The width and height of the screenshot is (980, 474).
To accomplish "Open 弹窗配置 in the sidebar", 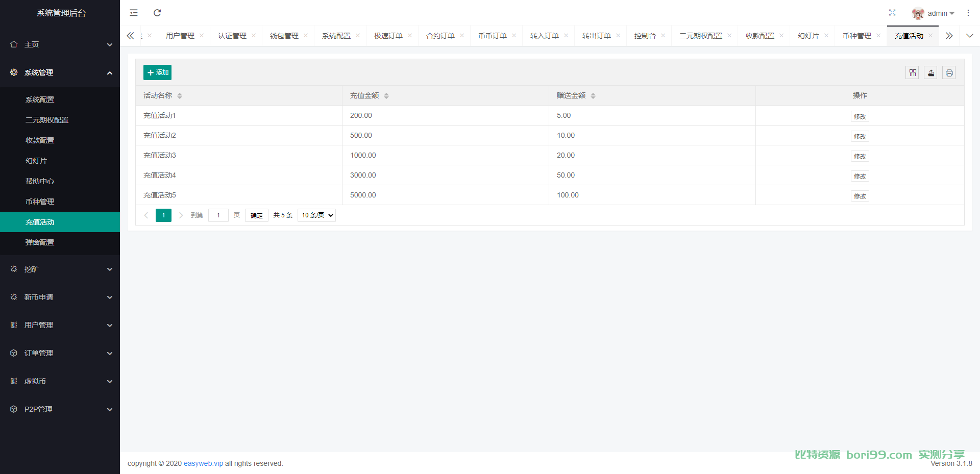I will coord(60,242).
